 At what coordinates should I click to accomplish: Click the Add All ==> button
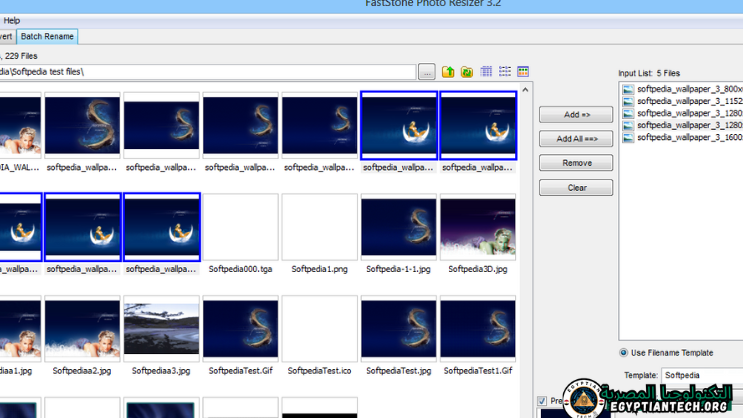point(576,139)
